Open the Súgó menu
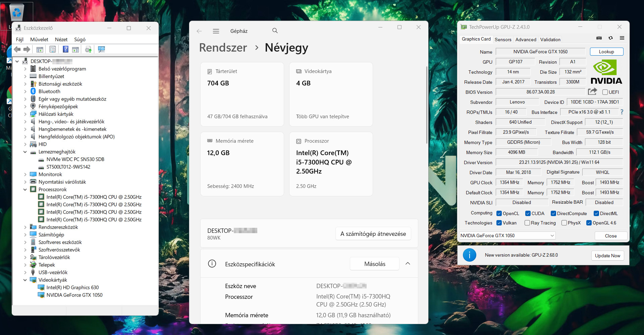 pyautogui.click(x=80, y=40)
